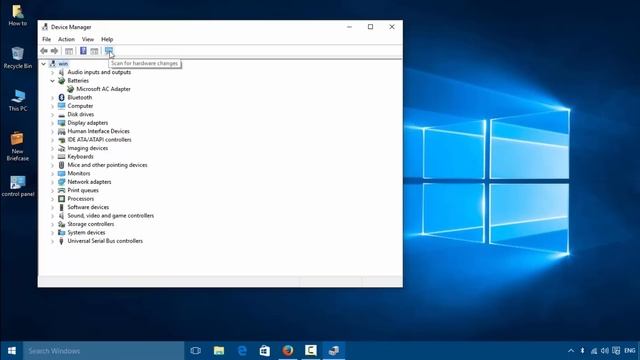
Task: Expand the Network adapters category
Action: (52, 182)
